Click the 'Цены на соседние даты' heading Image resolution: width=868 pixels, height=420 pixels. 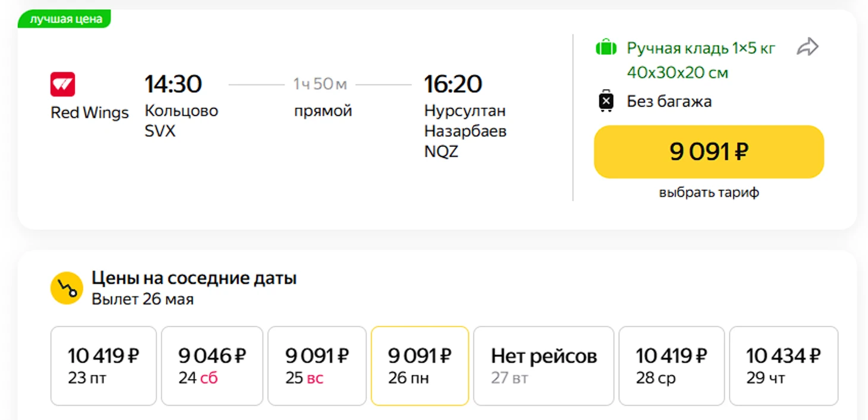(x=194, y=278)
